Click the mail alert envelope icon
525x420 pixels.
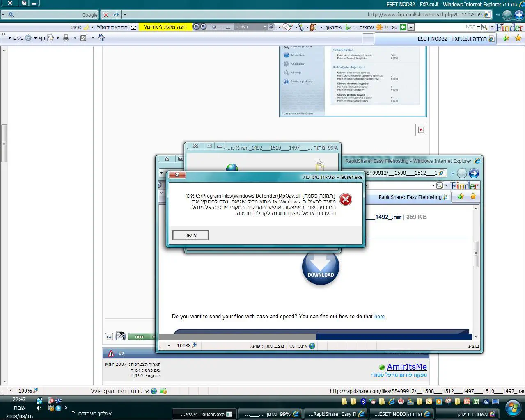[x=133, y=27]
